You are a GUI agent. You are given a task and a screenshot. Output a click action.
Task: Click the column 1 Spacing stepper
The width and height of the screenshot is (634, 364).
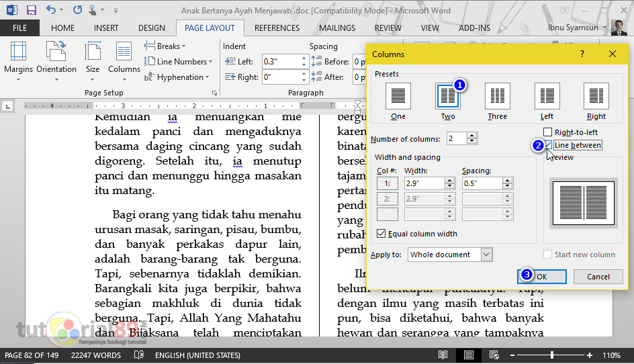[507, 183]
